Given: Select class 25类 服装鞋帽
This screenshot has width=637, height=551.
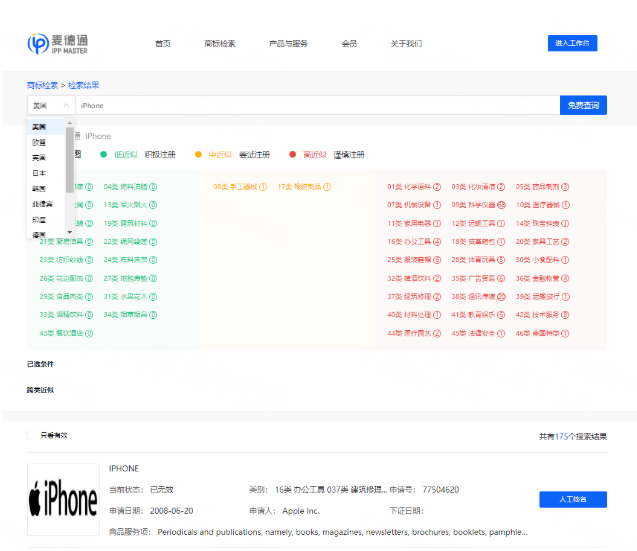Looking at the screenshot, I should 414,260.
